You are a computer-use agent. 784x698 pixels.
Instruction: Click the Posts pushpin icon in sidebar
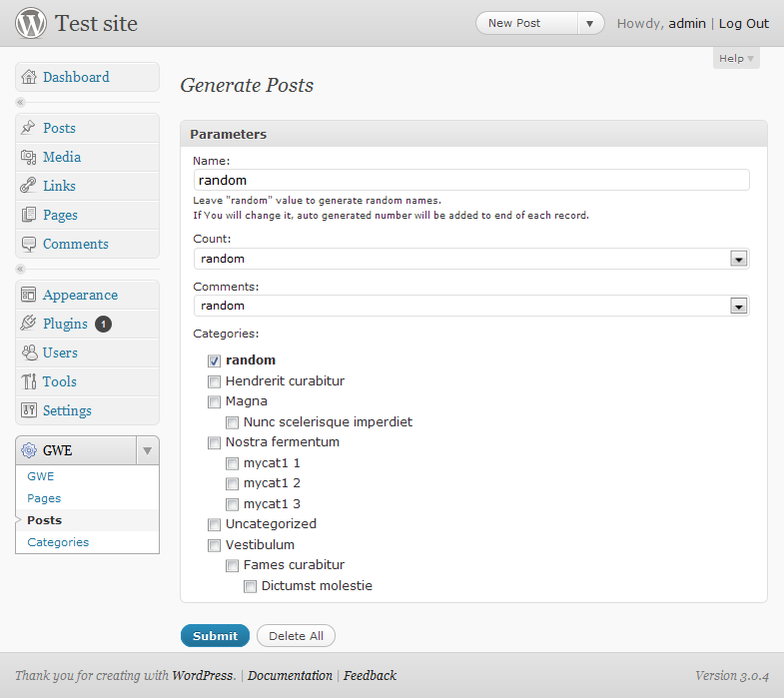coord(29,128)
